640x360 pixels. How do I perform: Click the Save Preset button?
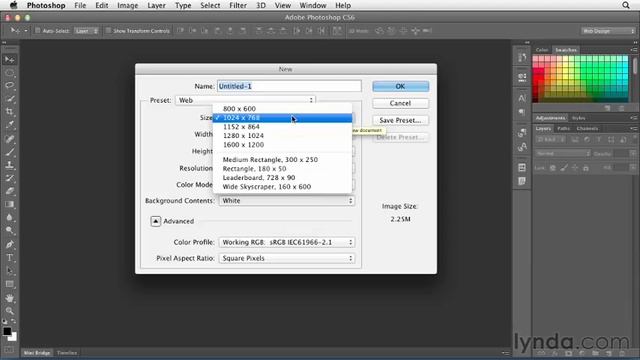coord(400,120)
